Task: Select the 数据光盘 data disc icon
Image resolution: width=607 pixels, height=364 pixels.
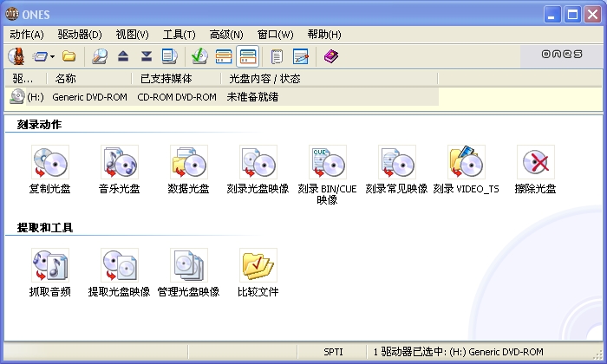Action: 188,162
